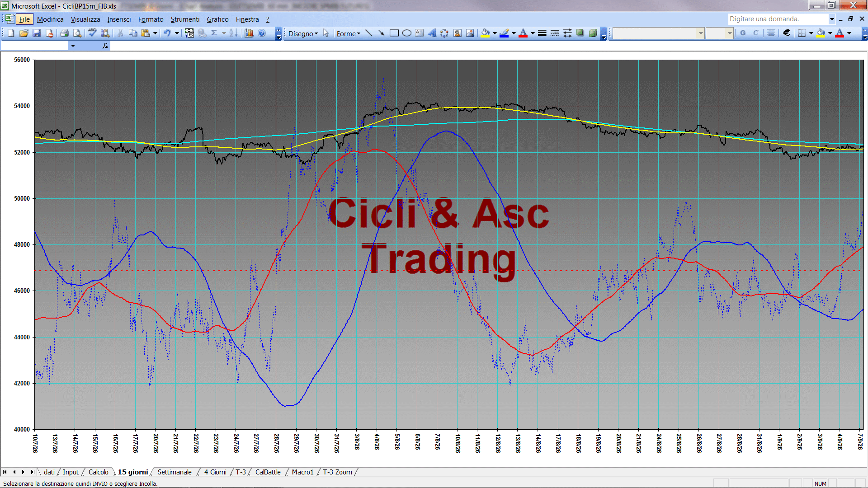Image resolution: width=868 pixels, height=488 pixels.
Task: Open a file using the folder icon
Action: [x=24, y=33]
